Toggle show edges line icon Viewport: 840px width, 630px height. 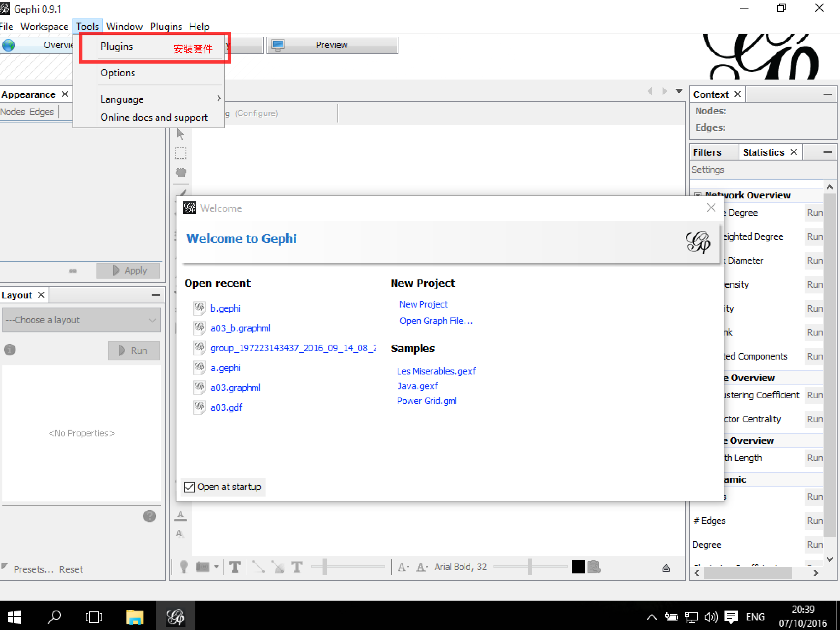259,567
